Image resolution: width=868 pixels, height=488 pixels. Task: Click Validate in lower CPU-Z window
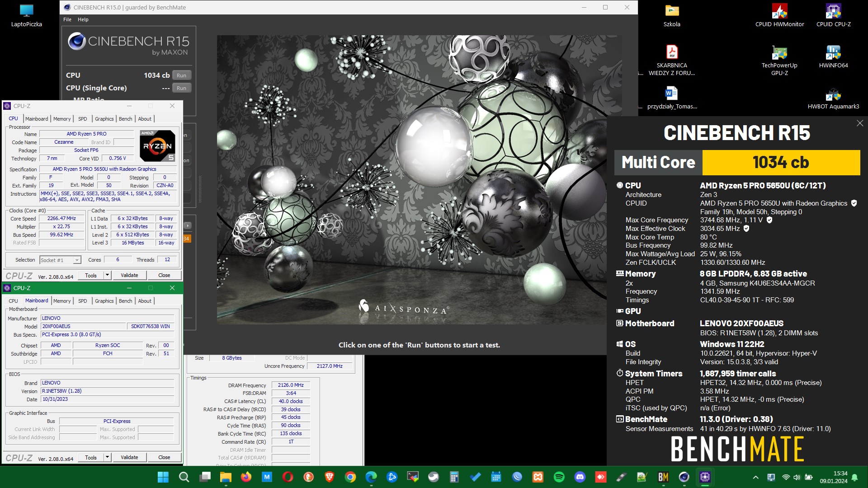pyautogui.click(x=129, y=457)
